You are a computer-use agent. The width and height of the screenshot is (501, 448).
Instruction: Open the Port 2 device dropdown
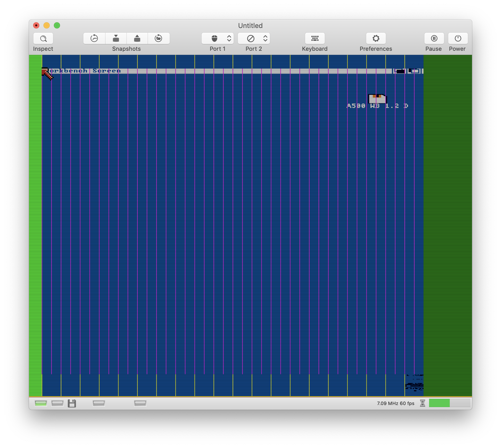254,39
